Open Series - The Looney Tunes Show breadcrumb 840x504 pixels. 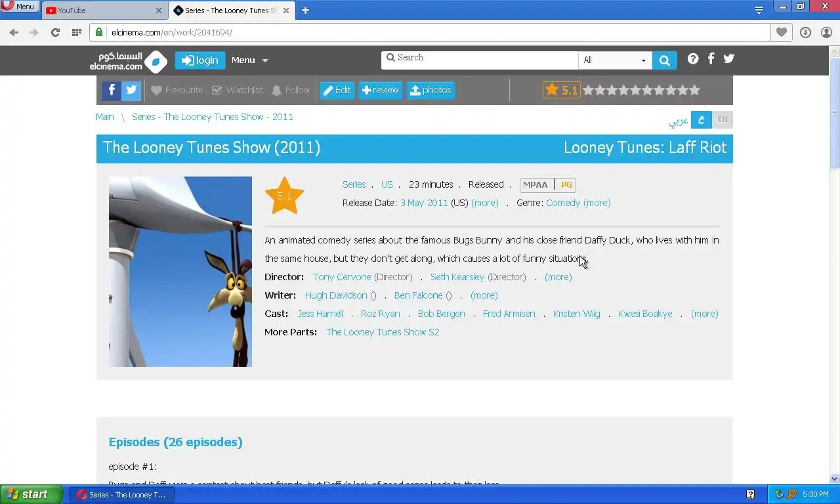click(213, 117)
